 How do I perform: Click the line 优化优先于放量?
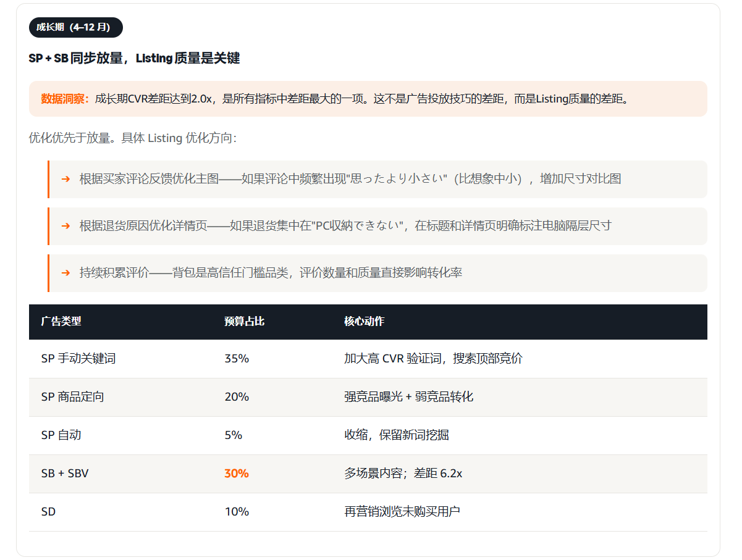coord(70,138)
